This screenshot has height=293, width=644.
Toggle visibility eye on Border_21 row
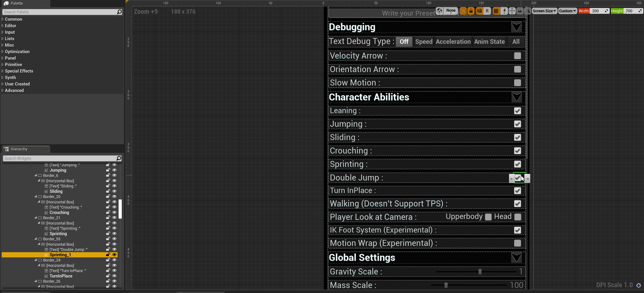click(115, 218)
